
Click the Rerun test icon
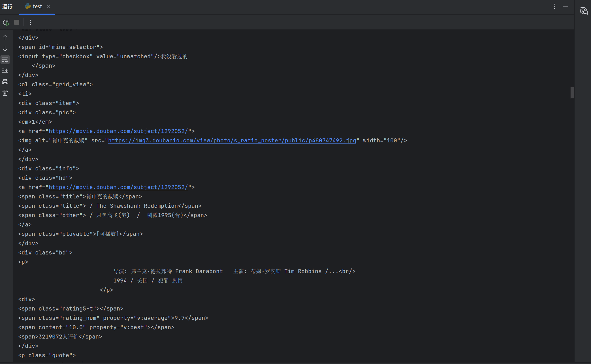tap(6, 22)
